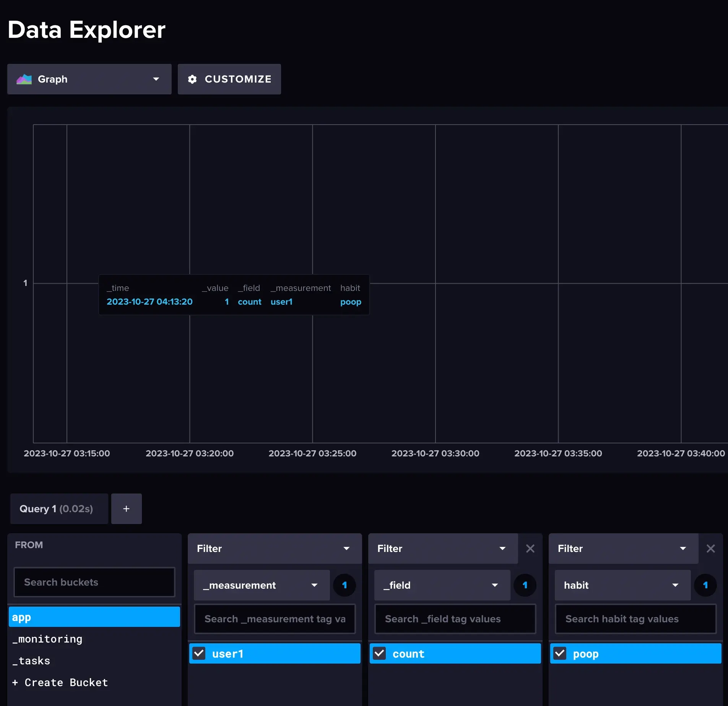Select the _monitoring bucket

[47, 639]
